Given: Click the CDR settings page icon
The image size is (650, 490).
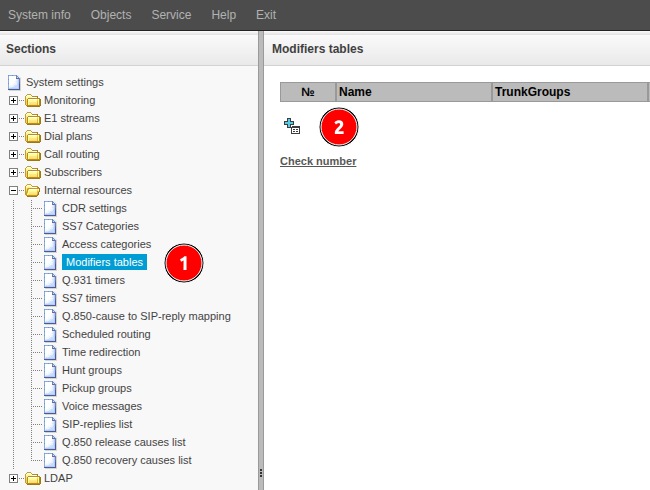Looking at the screenshot, I should tap(51, 208).
